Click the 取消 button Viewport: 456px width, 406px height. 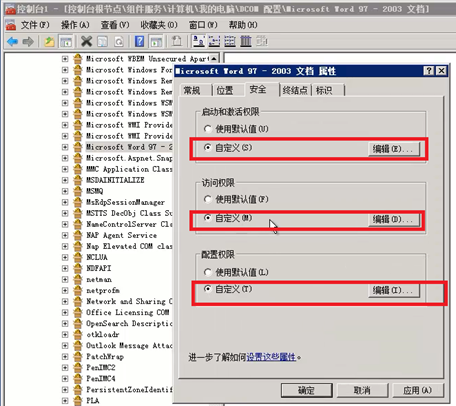[x=362, y=390]
